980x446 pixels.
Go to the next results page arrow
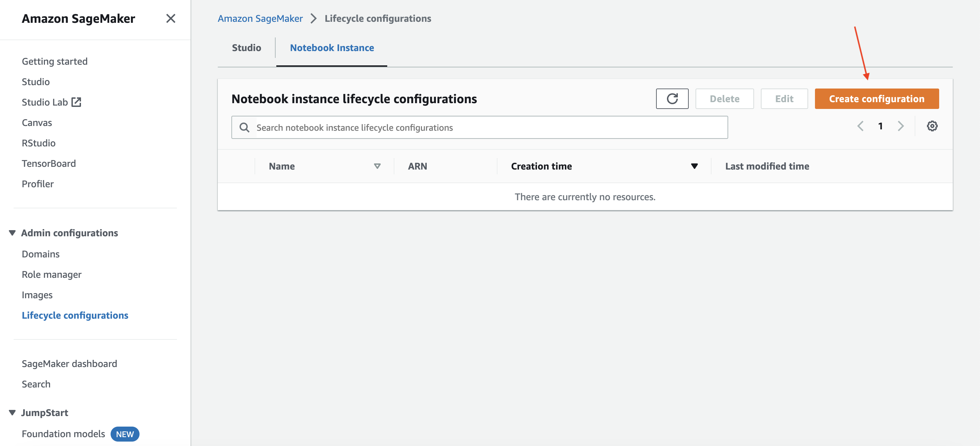point(900,126)
